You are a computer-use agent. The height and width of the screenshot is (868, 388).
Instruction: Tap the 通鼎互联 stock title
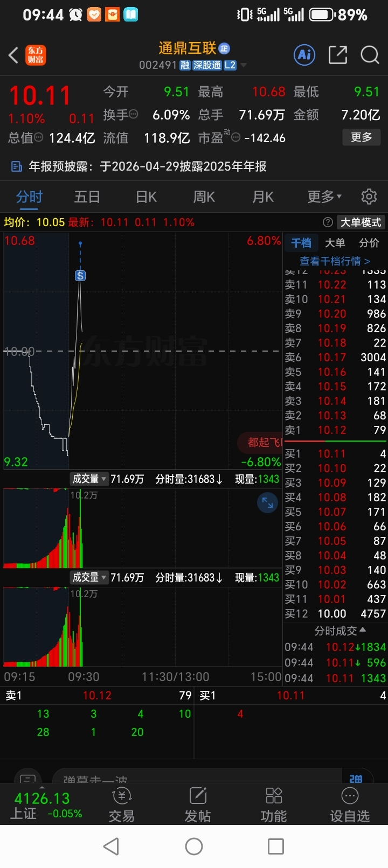tap(188, 48)
